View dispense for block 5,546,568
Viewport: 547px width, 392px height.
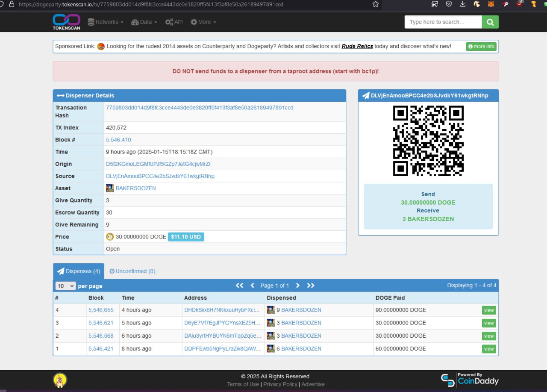coord(489,336)
